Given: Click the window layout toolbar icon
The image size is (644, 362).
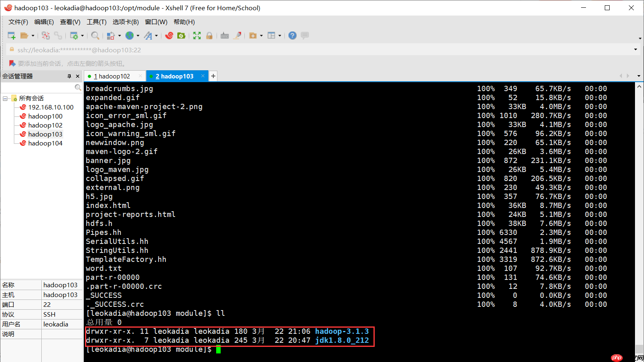Looking at the screenshot, I should 271,36.
